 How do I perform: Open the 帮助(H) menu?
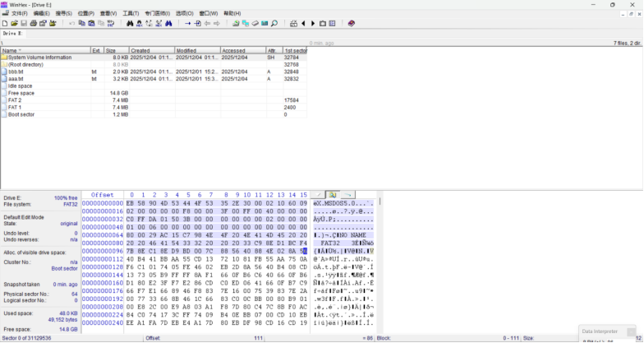point(232,13)
